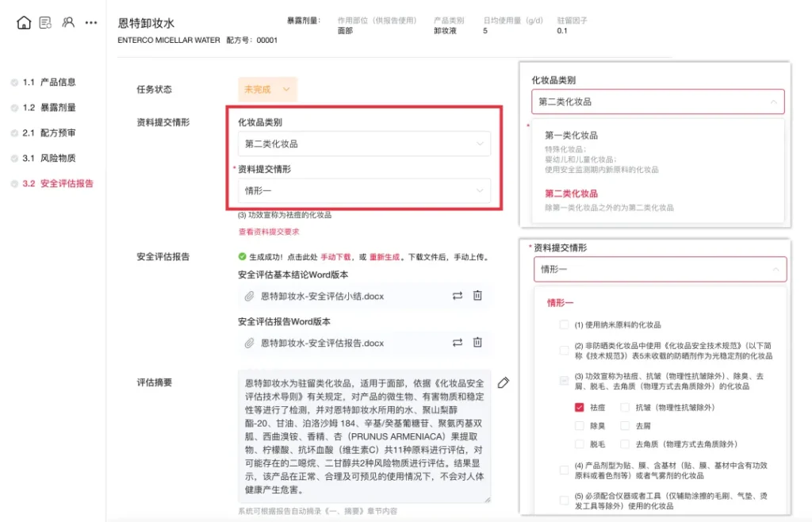The height and width of the screenshot is (522, 812).
Task: Uncheck the 祛痘 checkbox
Action: point(580,407)
